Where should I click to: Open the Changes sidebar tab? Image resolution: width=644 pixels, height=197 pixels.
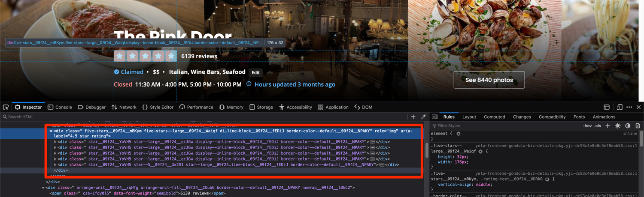[522, 117]
